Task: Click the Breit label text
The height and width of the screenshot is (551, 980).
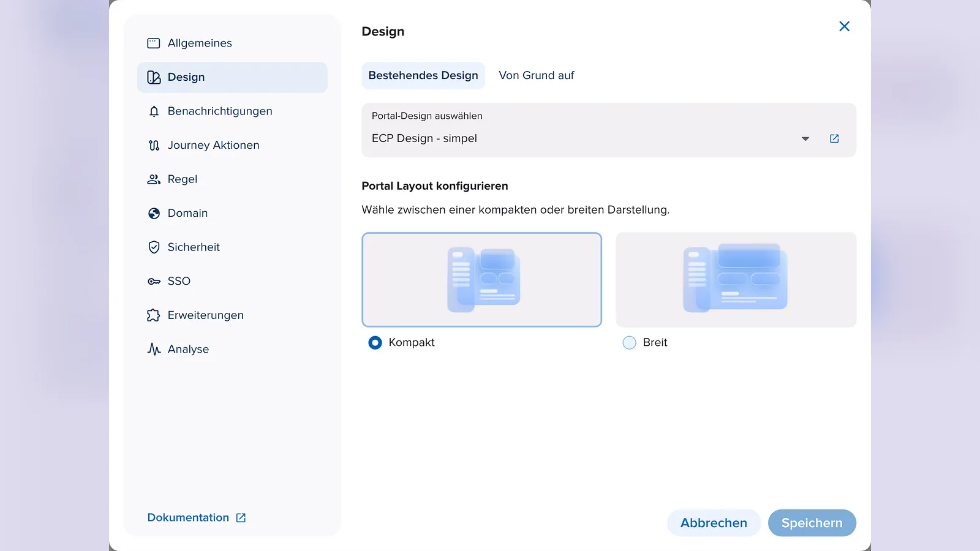Action: 655,343
